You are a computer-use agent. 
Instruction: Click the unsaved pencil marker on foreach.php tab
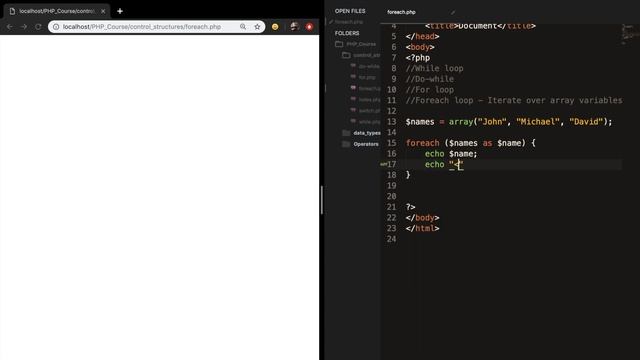click(453, 12)
